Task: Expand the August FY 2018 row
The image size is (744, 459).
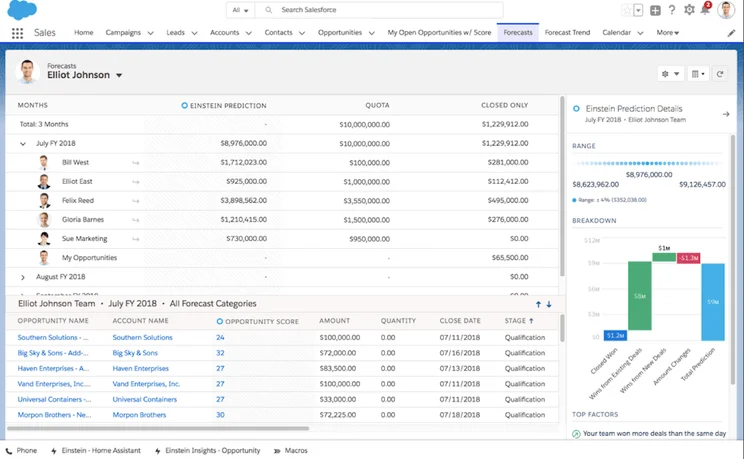Action: click(23, 277)
